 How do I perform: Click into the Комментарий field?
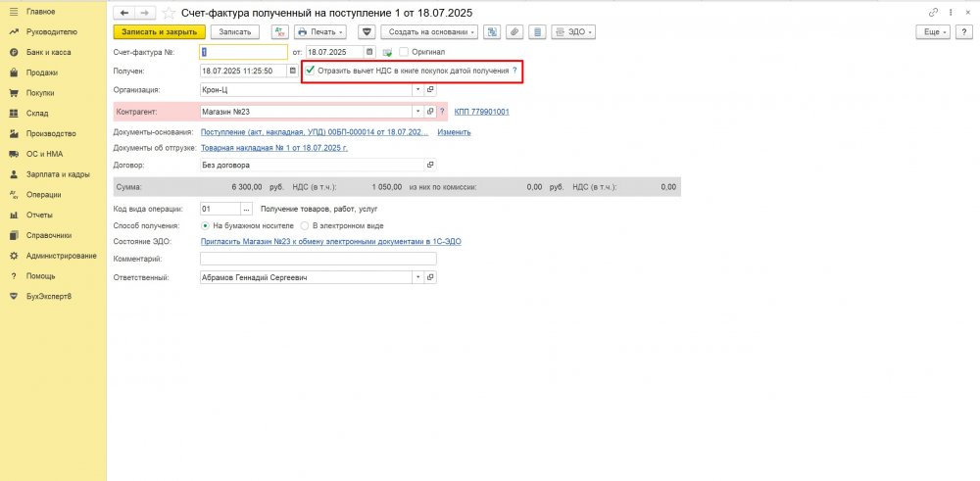(318, 259)
